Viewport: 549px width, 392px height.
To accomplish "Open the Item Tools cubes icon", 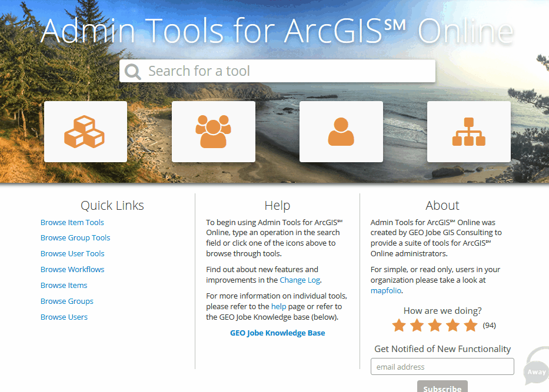I will pos(85,132).
